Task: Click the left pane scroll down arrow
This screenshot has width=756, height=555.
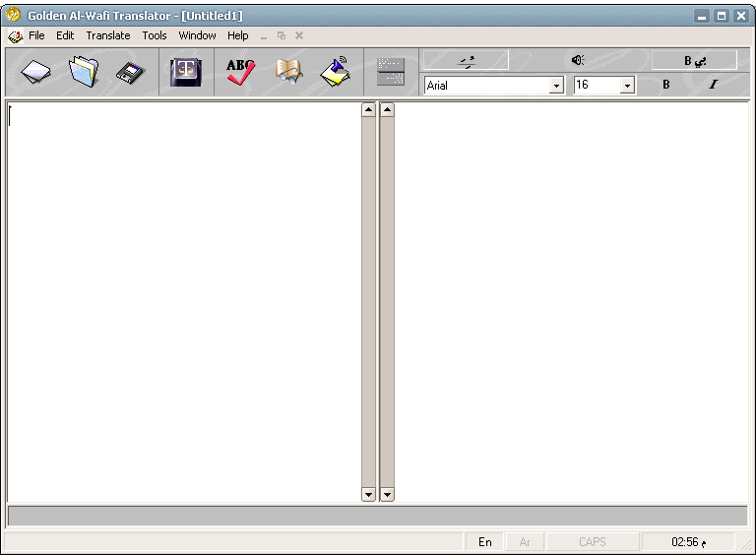Action: coord(368,494)
